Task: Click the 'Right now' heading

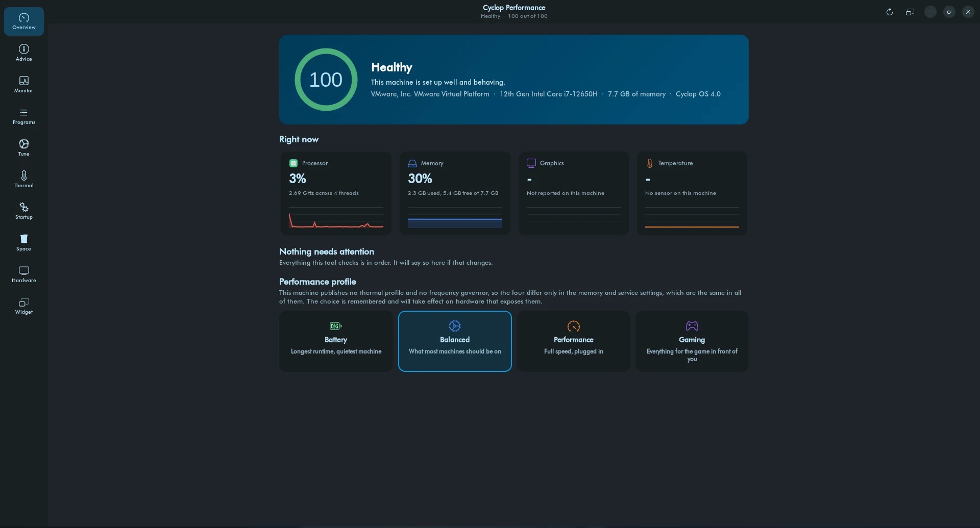Action: 299,139
